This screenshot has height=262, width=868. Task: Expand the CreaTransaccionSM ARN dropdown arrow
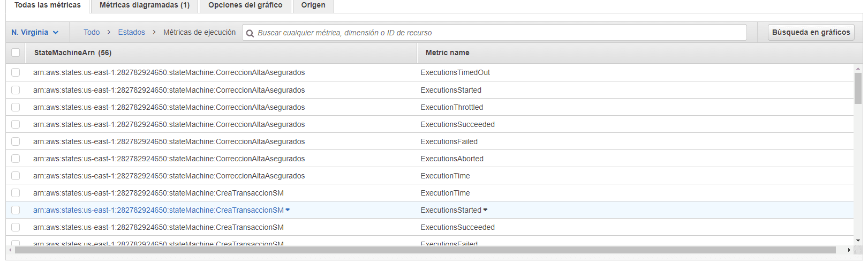pos(288,210)
